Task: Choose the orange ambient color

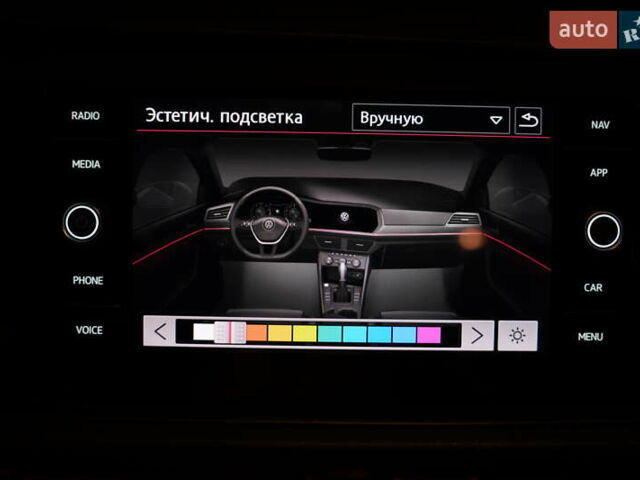Action: pos(256,333)
